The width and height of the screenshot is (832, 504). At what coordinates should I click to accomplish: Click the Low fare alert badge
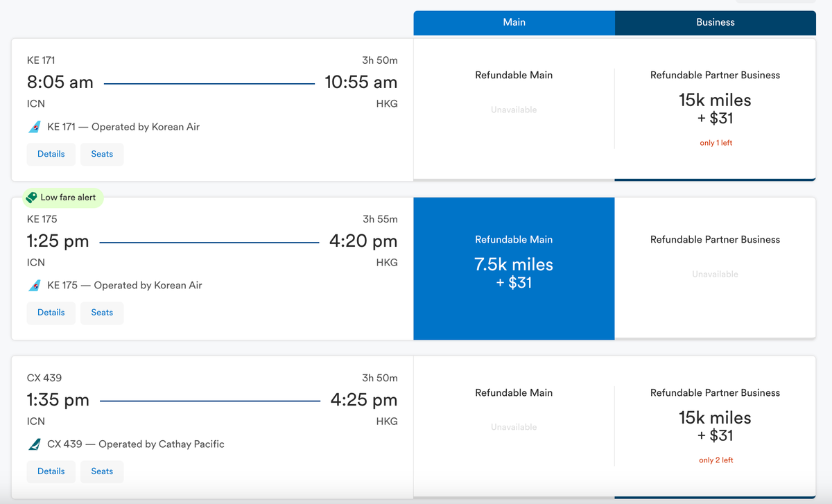pos(63,197)
